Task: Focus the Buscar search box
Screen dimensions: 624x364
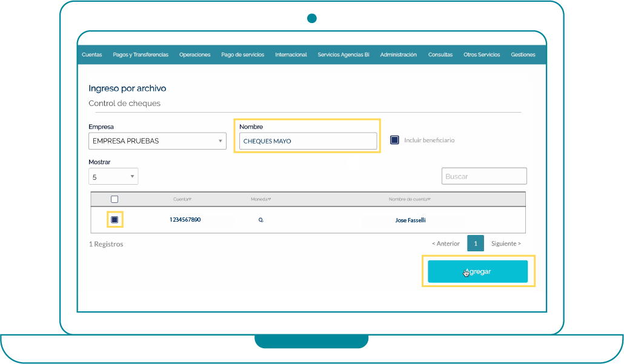Action: click(x=484, y=176)
